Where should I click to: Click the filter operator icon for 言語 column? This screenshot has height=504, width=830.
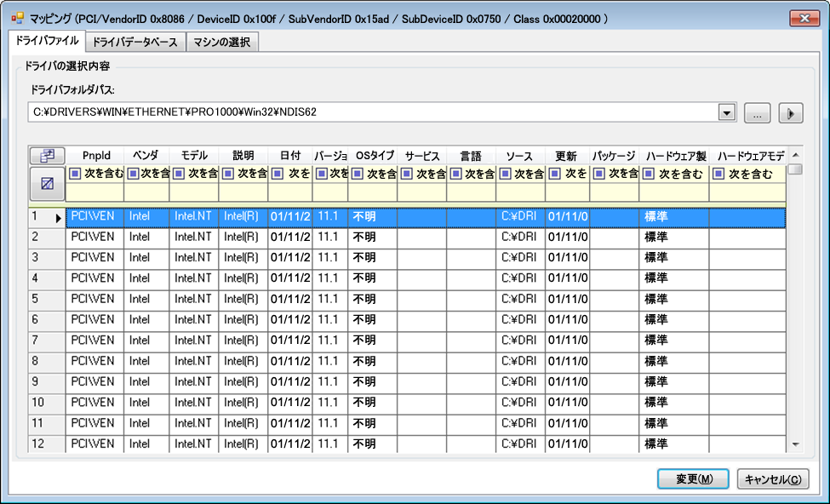[456, 175]
